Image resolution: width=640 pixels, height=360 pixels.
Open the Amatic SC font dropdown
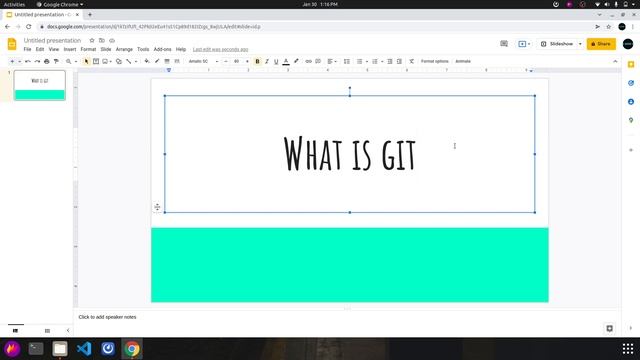[x=203, y=61]
